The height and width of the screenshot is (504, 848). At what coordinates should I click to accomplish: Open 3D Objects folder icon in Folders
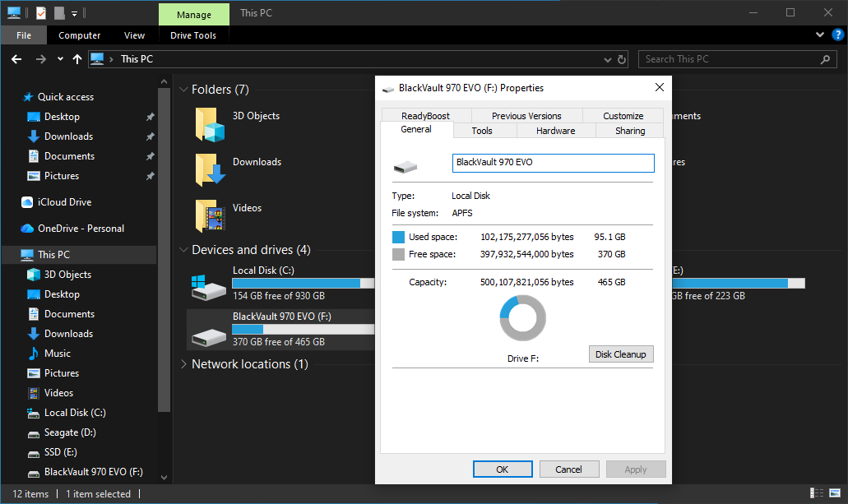pyautogui.click(x=210, y=124)
